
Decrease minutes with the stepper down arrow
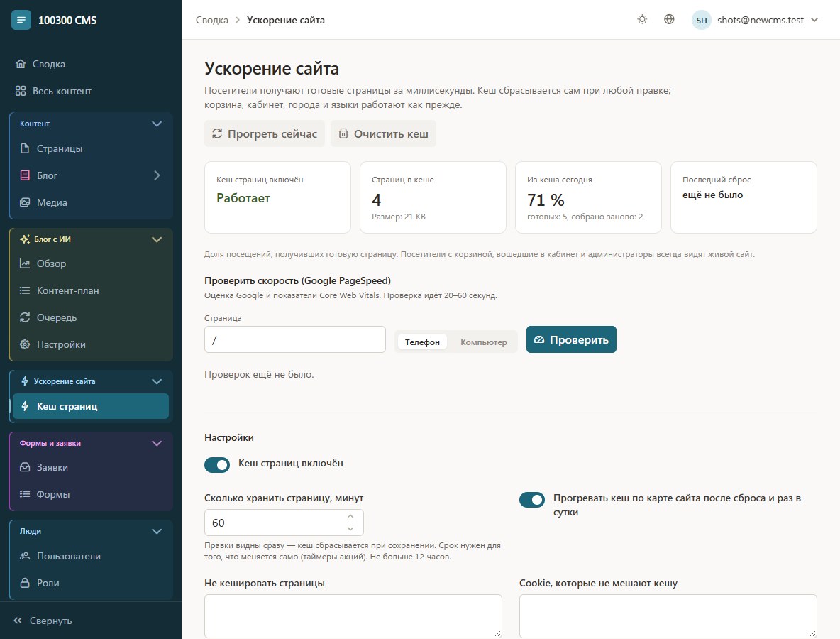point(350,528)
